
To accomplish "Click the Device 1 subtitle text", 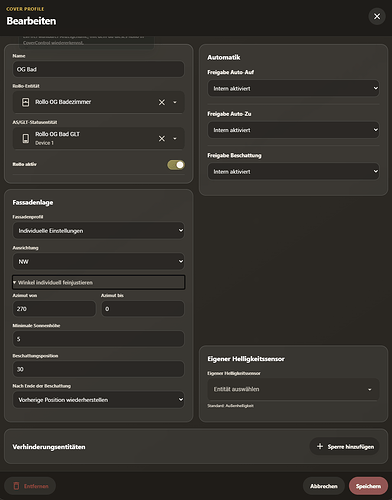I will pyautogui.click(x=44, y=143).
